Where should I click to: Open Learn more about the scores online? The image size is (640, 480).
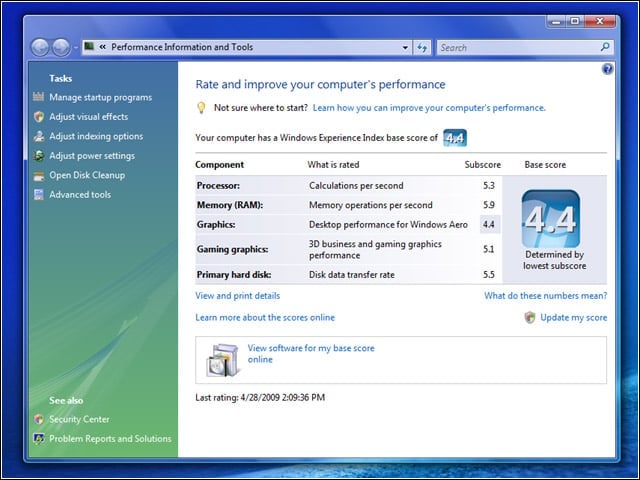(265, 317)
